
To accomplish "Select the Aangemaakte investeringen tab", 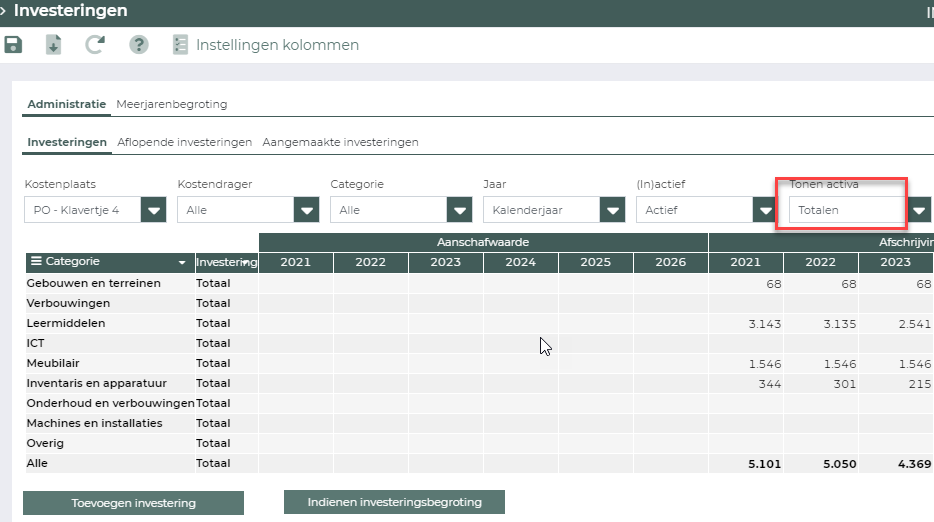I will tap(340, 142).
